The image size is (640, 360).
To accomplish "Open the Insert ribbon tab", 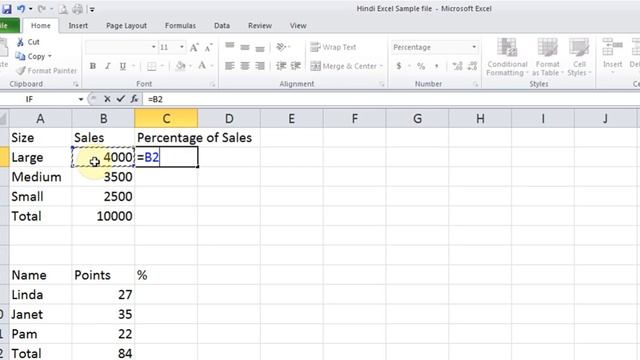I will (78, 25).
